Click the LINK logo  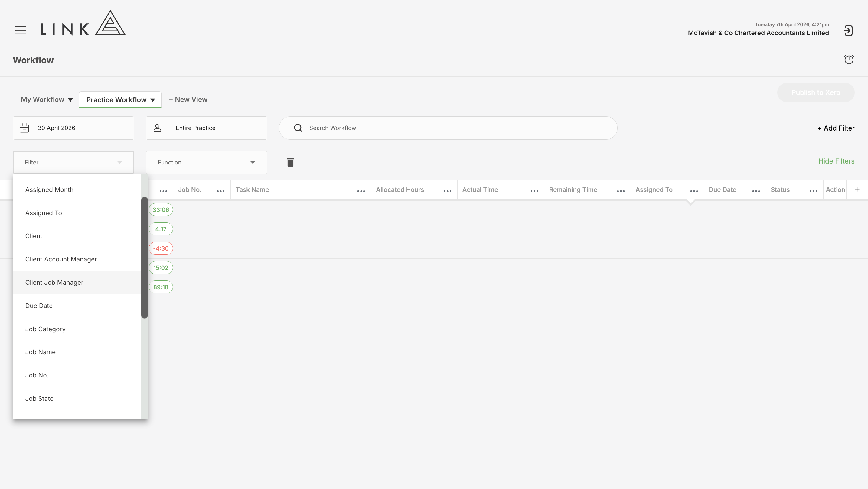point(83,23)
